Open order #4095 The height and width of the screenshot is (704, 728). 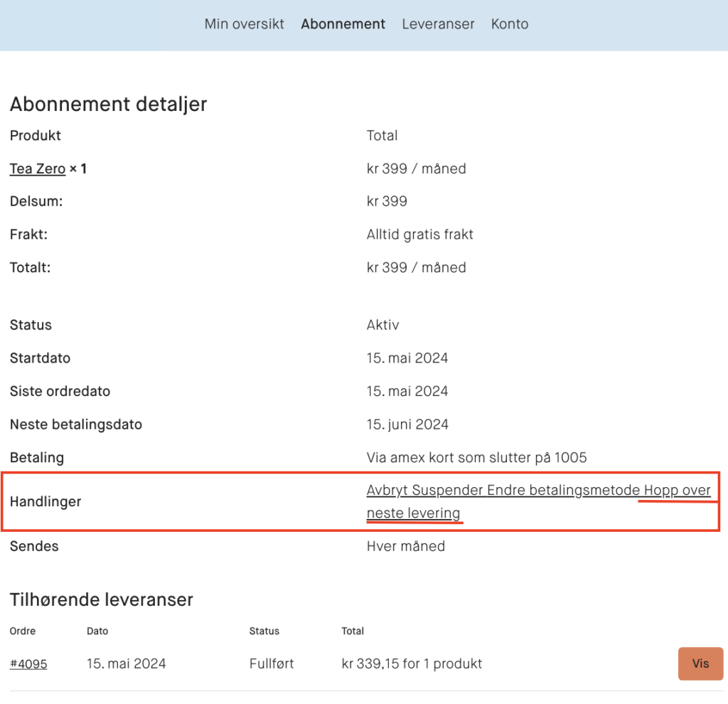coord(28,664)
